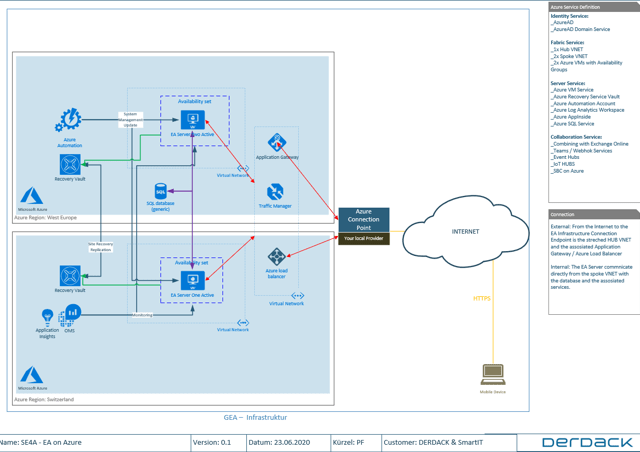The width and height of the screenshot is (640, 452).
Task: Click the _SBC on Azure entry
Action: (x=567, y=171)
